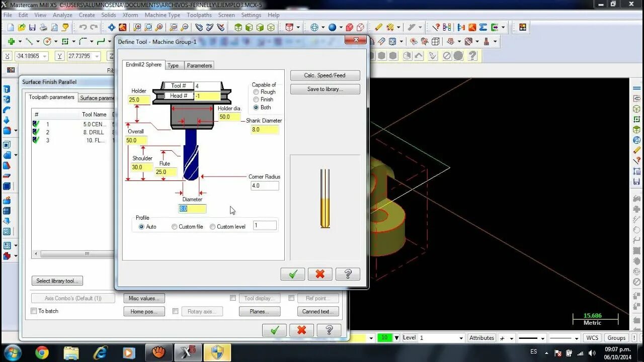644x362 pixels.
Task: Click the Chrome icon in the taskbar
Action: [x=42, y=352]
